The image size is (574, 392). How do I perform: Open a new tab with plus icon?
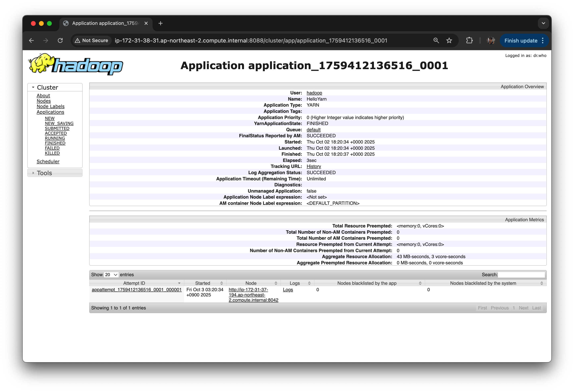pos(161,23)
